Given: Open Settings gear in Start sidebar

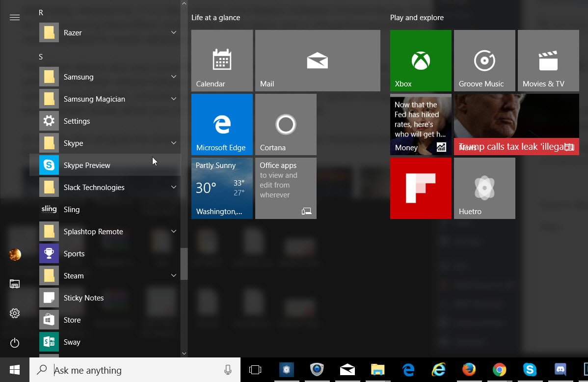Looking at the screenshot, I should [x=15, y=313].
